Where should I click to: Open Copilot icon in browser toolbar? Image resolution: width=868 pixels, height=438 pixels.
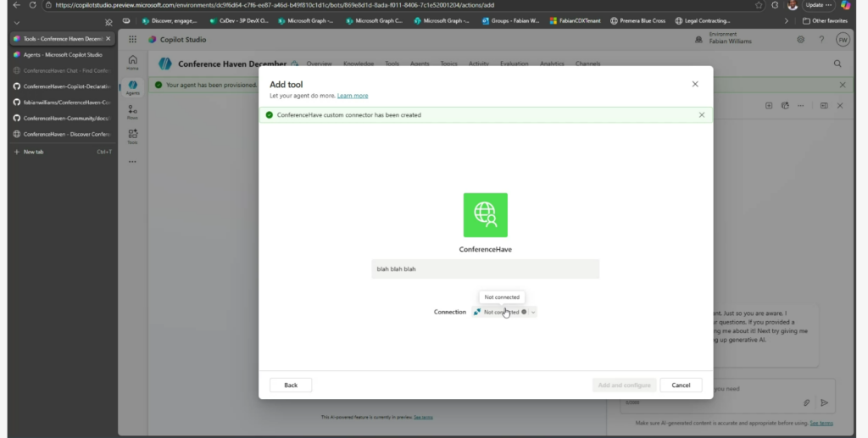[845, 5]
